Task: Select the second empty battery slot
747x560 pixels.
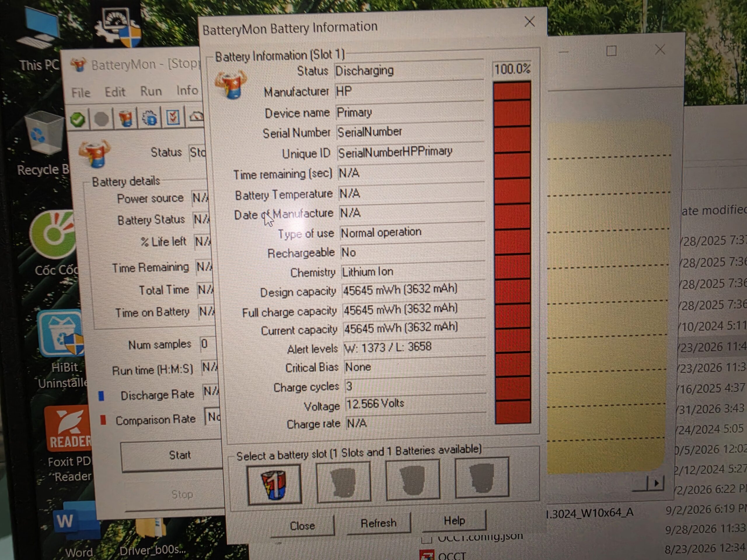Action: click(x=344, y=482)
